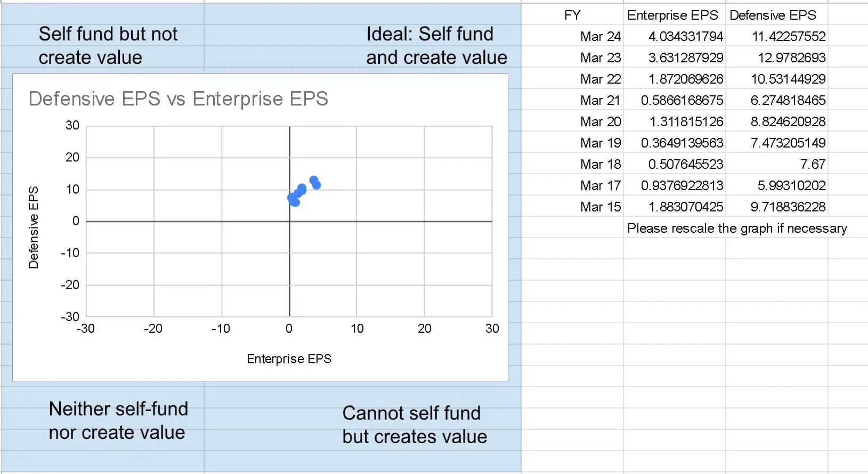Select cell with value 9.718836228
This screenshot has width=868, height=474.
coord(776,207)
